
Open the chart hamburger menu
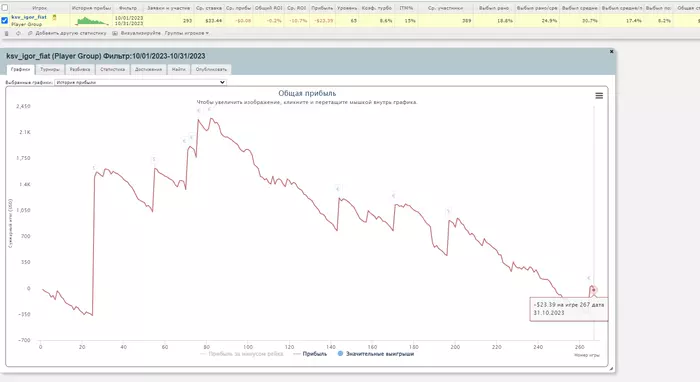[x=599, y=96]
